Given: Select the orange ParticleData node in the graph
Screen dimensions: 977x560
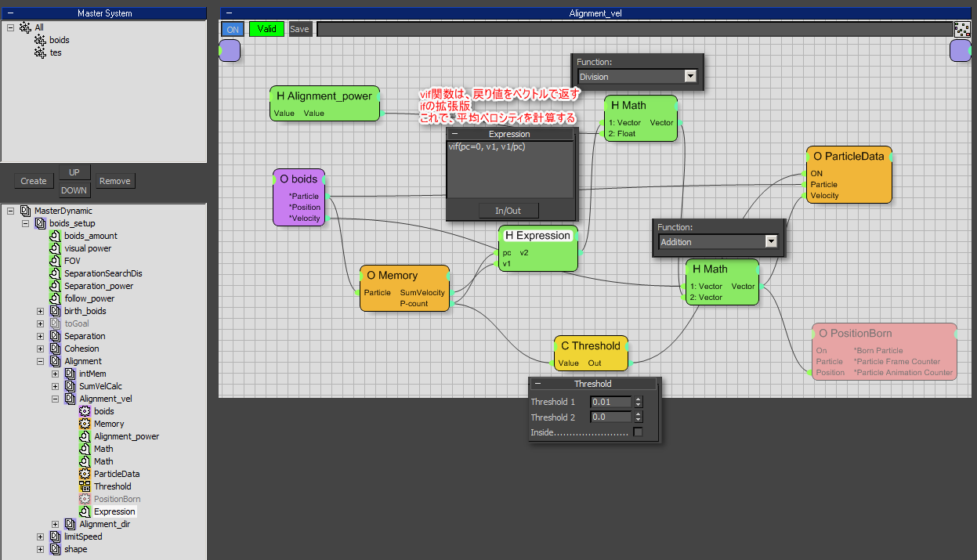Looking at the screenshot, I should pyautogui.click(x=849, y=175).
